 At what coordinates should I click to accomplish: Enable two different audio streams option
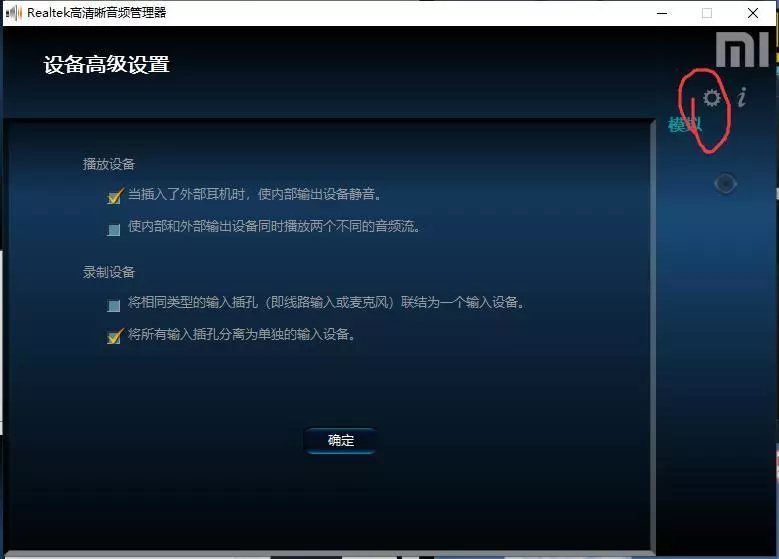click(x=114, y=230)
